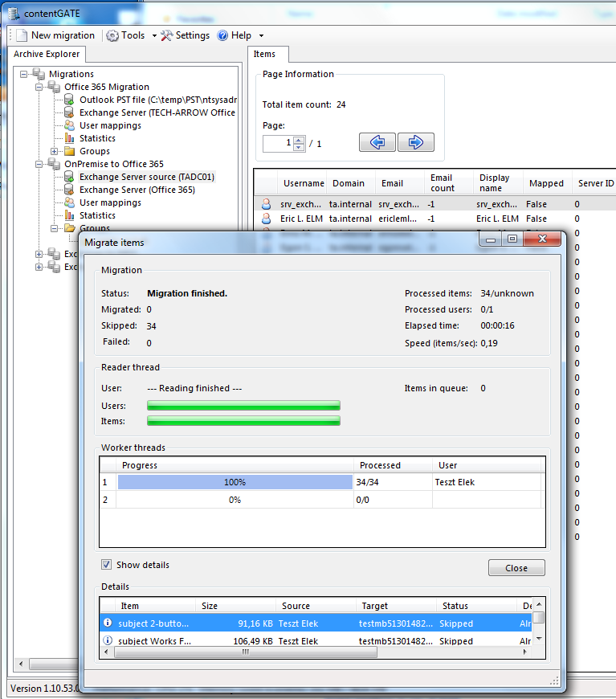
Task: Click the New migration document icon
Action: pyautogui.click(x=22, y=35)
